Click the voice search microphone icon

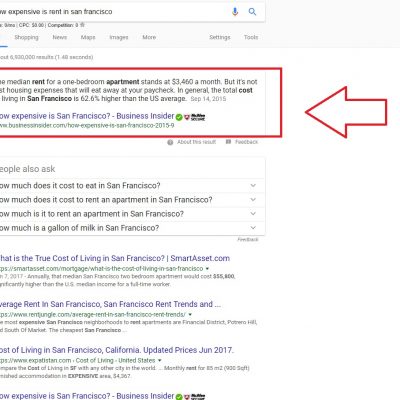click(x=235, y=12)
